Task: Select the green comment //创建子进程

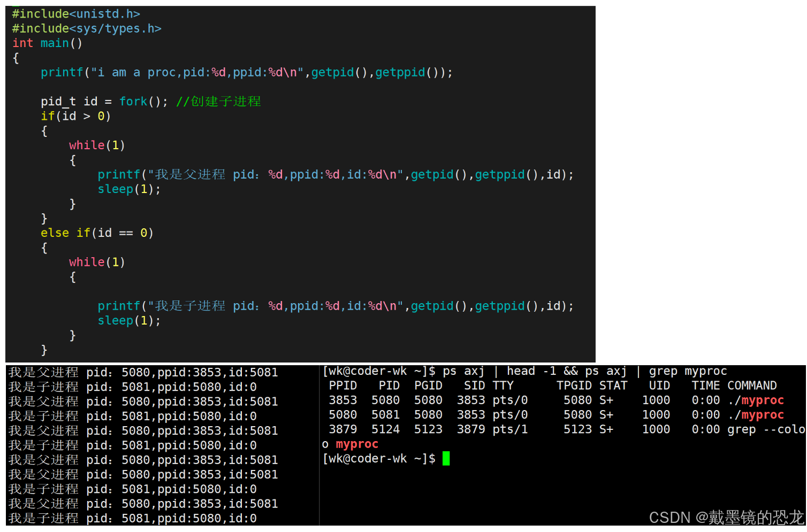Action: click(218, 102)
